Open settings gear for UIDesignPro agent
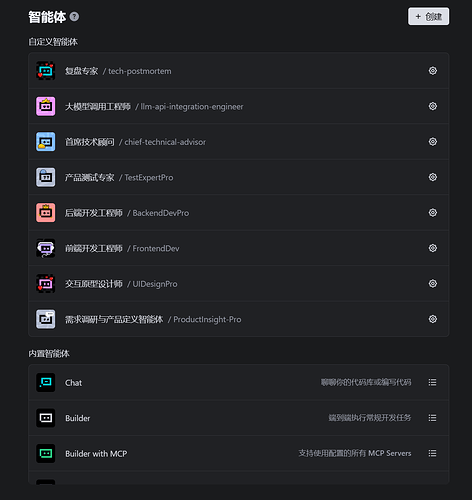This screenshot has height=500, width=472. [432, 284]
